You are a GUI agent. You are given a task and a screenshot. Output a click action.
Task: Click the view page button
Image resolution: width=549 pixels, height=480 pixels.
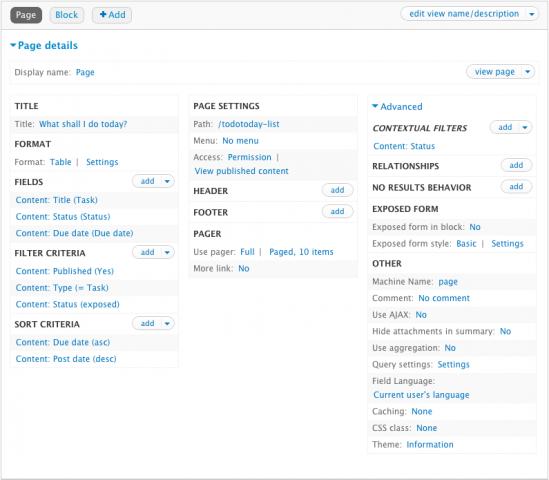[x=494, y=72]
